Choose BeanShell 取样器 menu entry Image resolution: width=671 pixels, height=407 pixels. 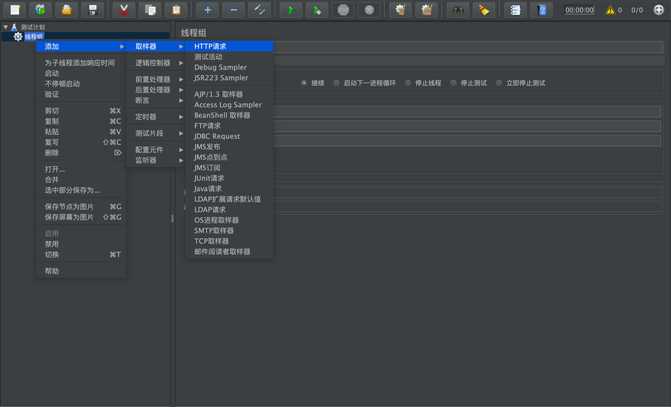pos(230,115)
